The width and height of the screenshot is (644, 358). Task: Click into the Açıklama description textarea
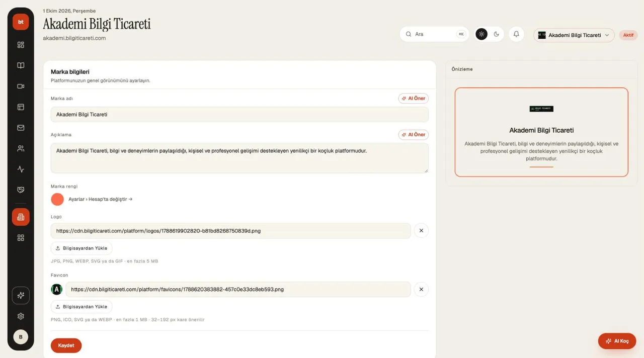pyautogui.click(x=239, y=158)
